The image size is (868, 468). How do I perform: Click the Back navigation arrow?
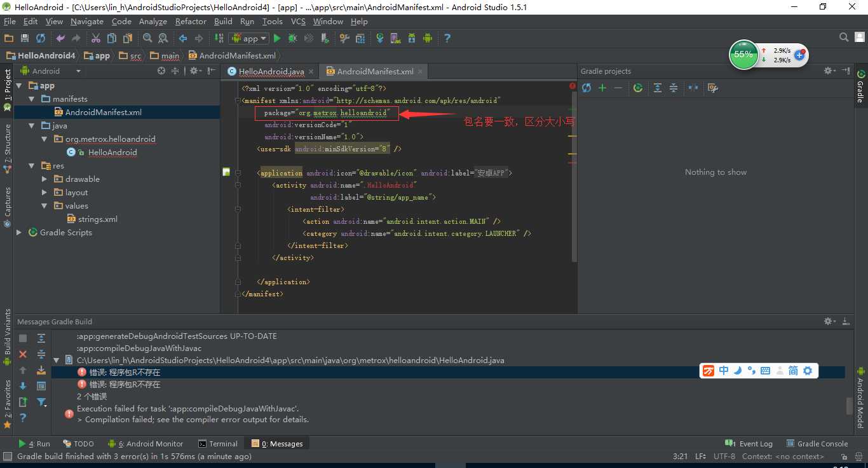183,38
